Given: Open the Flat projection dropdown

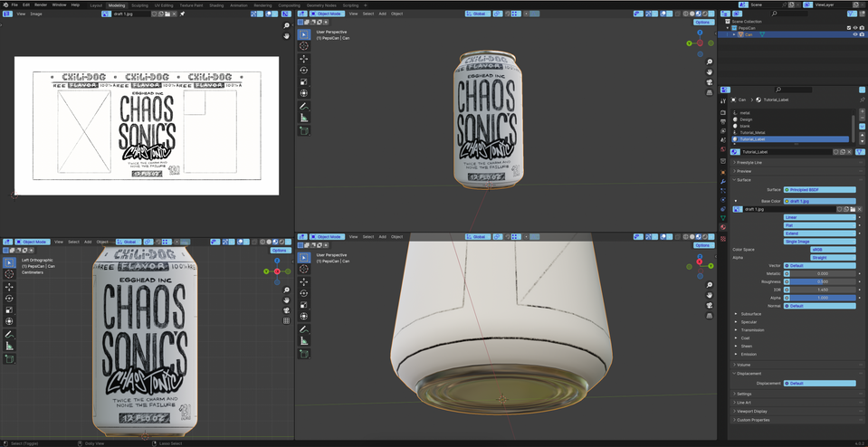Looking at the screenshot, I should pos(819,225).
